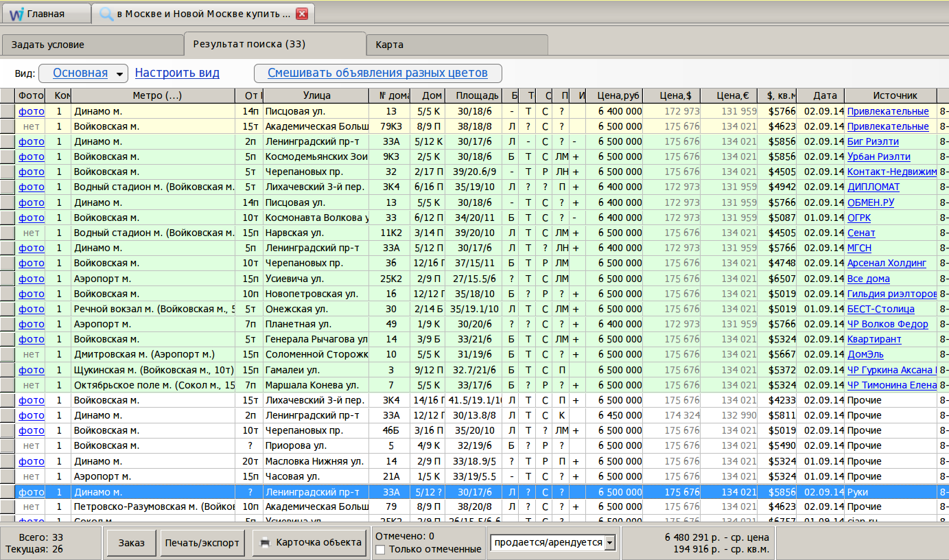Open фото link for Контакт-Недвижим listing

31,172
